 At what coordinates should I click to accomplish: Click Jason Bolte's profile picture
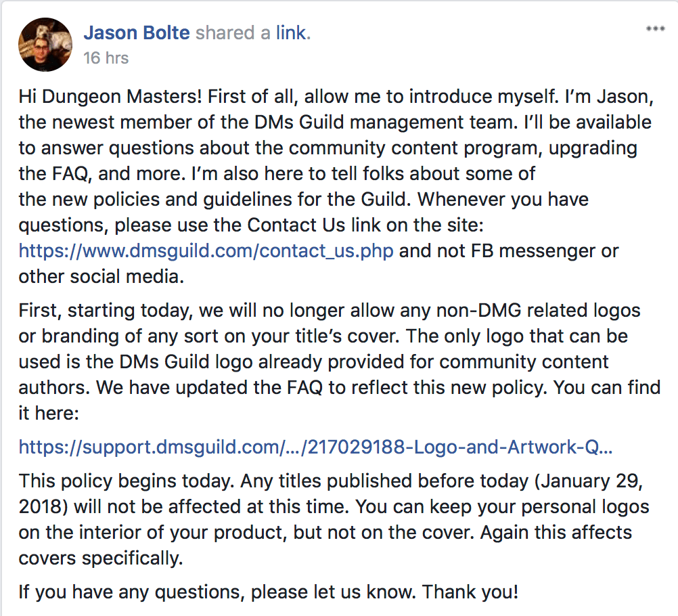[x=45, y=45]
